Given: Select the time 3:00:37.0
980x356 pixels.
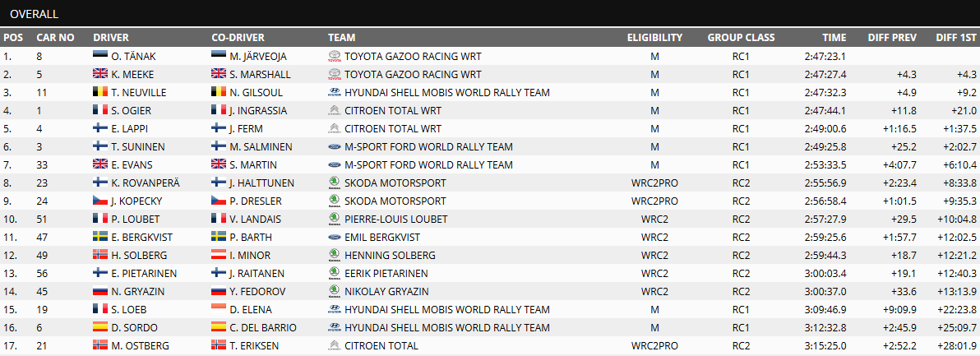Looking at the screenshot, I should (x=825, y=292).
